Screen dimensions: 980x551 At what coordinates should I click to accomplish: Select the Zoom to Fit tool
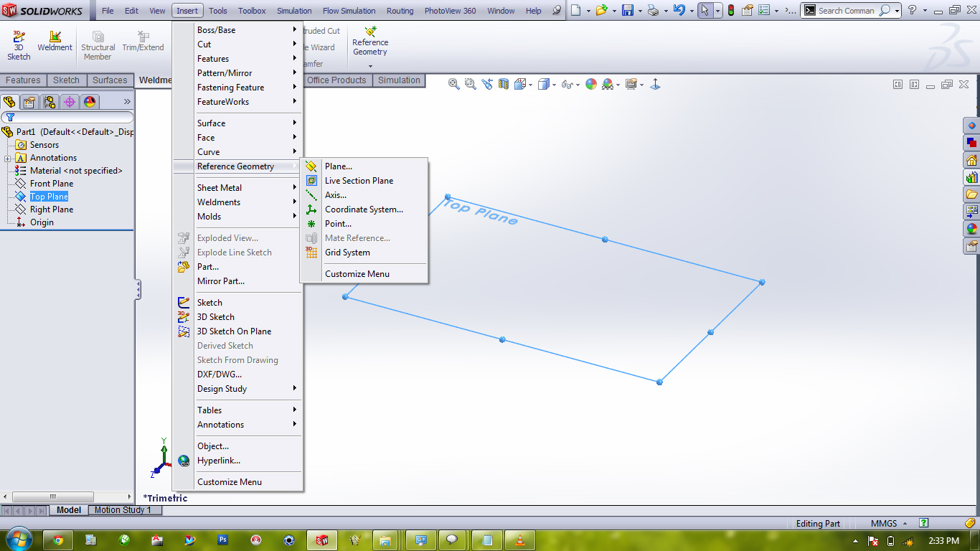point(453,84)
